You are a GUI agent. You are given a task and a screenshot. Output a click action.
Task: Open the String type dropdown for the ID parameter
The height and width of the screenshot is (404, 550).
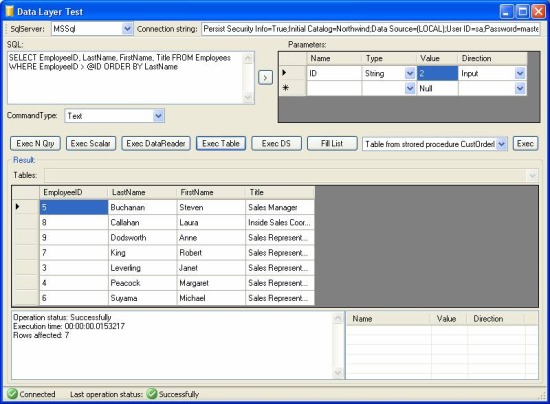[x=410, y=73]
